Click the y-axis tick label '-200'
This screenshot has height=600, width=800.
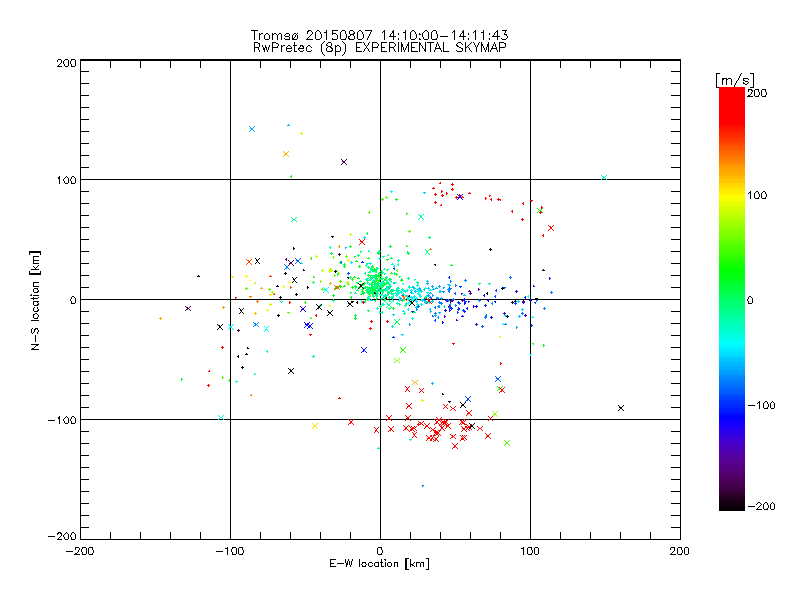point(62,536)
